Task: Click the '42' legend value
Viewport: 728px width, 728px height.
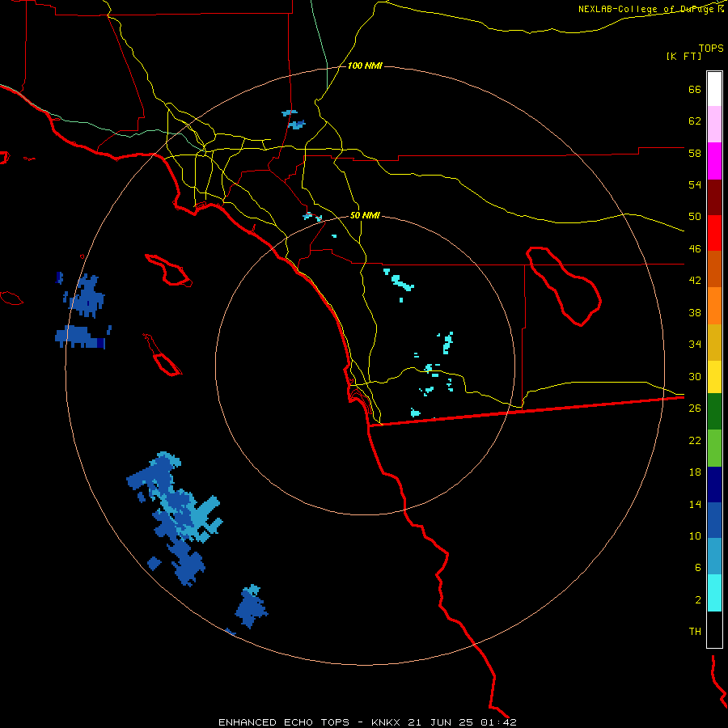Action: tap(695, 281)
